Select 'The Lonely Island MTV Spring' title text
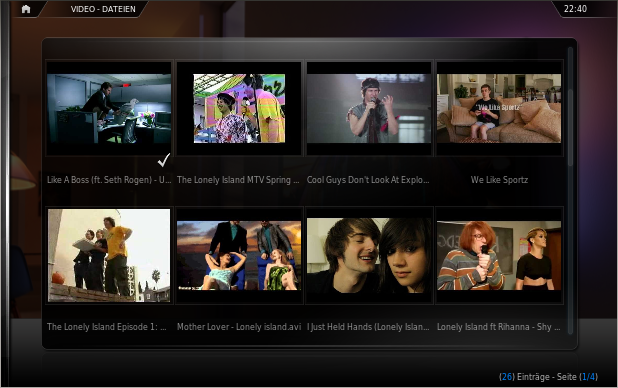Viewport: 618px width, 388px height. tap(238, 180)
